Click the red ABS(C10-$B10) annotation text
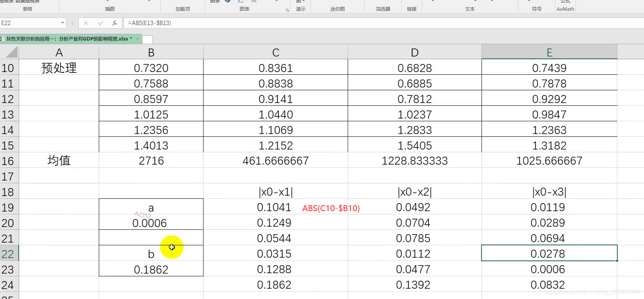This screenshot has height=299, width=644. point(331,208)
